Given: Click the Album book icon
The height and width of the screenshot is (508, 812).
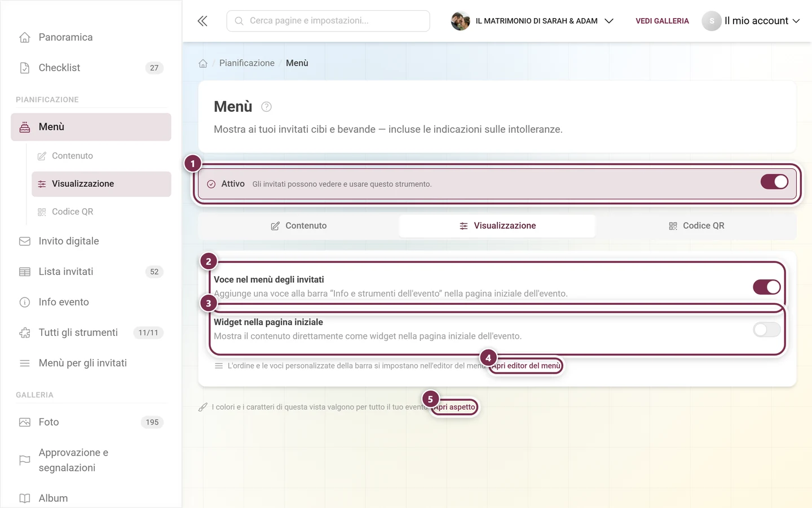Looking at the screenshot, I should 25,498.
